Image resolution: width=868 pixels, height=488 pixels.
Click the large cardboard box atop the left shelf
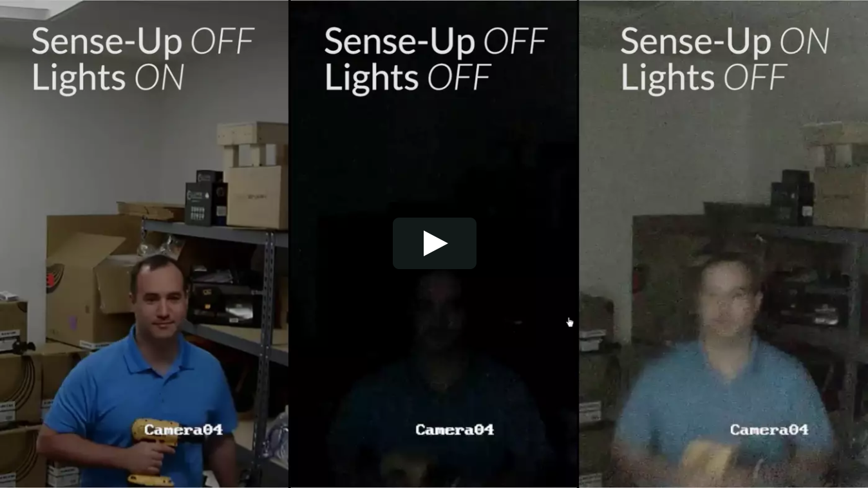[x=257, y=196]
